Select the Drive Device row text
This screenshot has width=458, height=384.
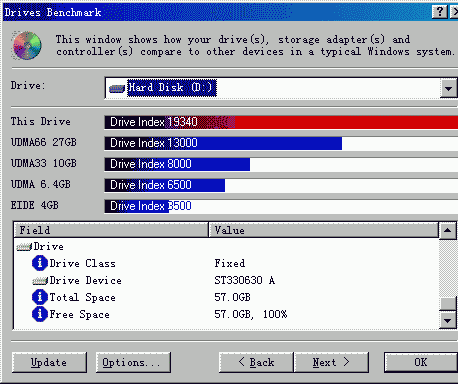(x=86, y=281)
